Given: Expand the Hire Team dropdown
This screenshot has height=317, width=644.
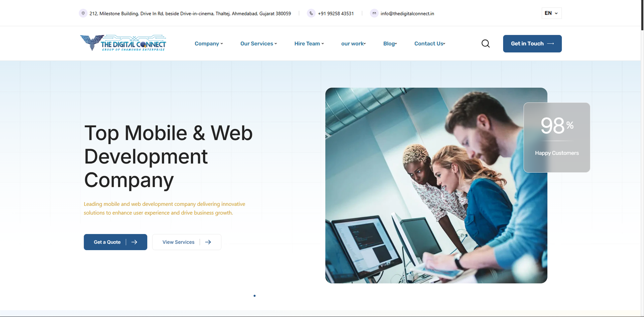Looking at the screenshot, I should point(309,44).
